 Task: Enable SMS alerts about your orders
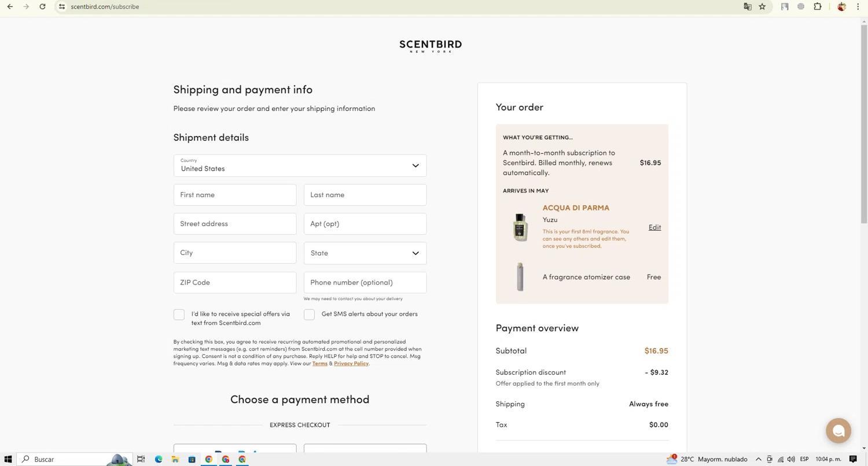point(309,315)
